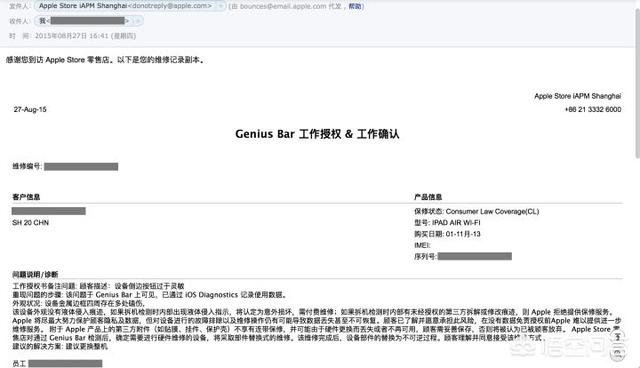Screen dimensions: 640x368
Task: Click the 问题说明/诊断 section header
Action: [x=35, y=275]
